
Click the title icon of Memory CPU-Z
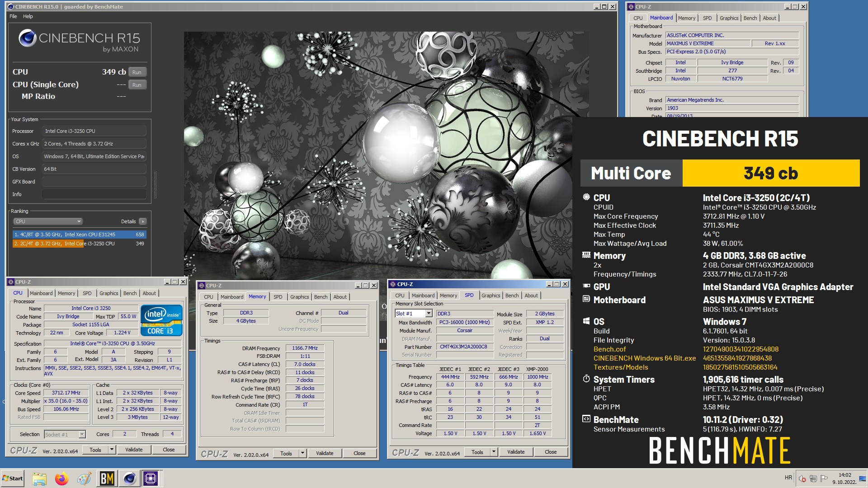[x=202, y=286]
